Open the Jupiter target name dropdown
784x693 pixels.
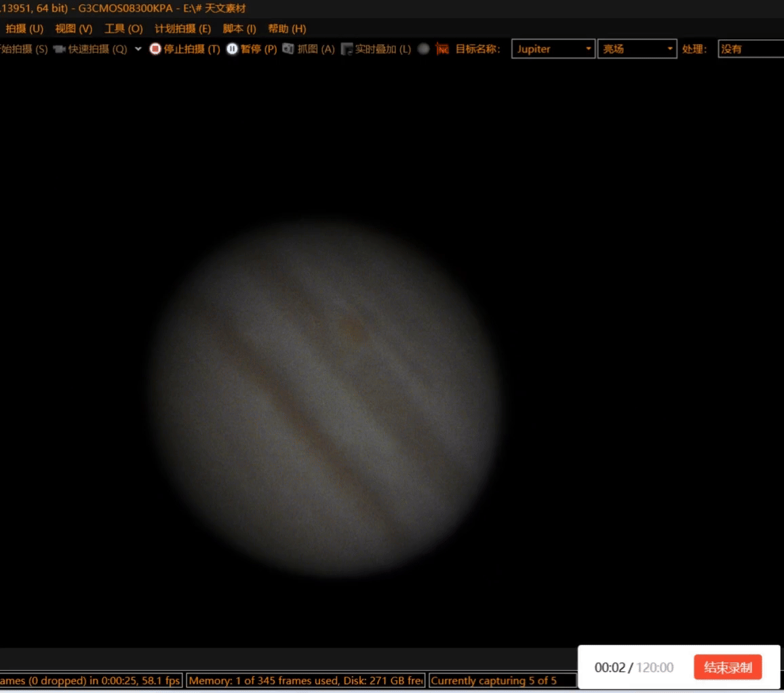coord(553,49)
